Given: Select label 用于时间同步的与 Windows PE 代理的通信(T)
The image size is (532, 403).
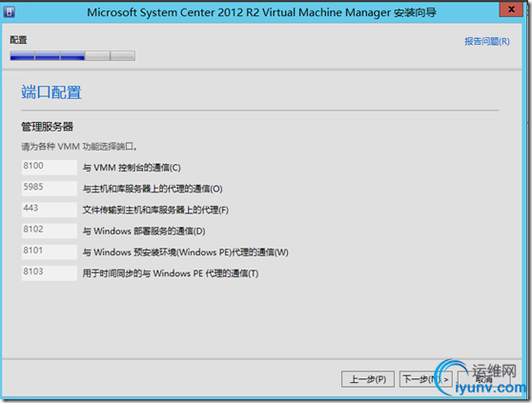Looking at the screenshot, I should [171, 273].
